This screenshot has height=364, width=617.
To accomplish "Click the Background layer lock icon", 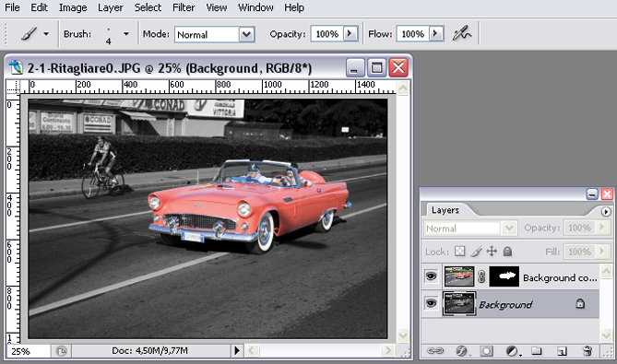I will tap(580, 303).
